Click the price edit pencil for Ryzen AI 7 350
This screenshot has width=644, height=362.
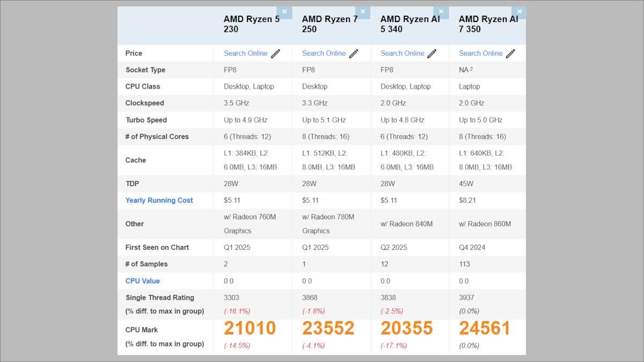(510, 54)
